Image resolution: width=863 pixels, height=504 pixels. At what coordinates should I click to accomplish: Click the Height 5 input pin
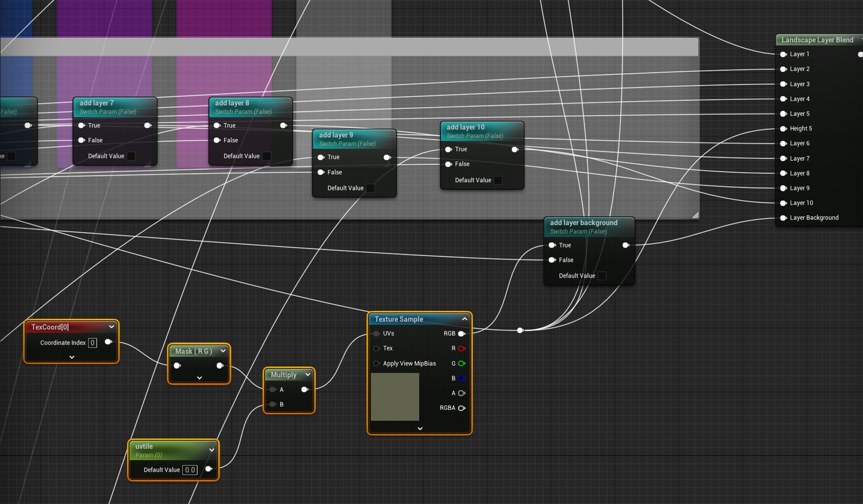click(783, 129)
